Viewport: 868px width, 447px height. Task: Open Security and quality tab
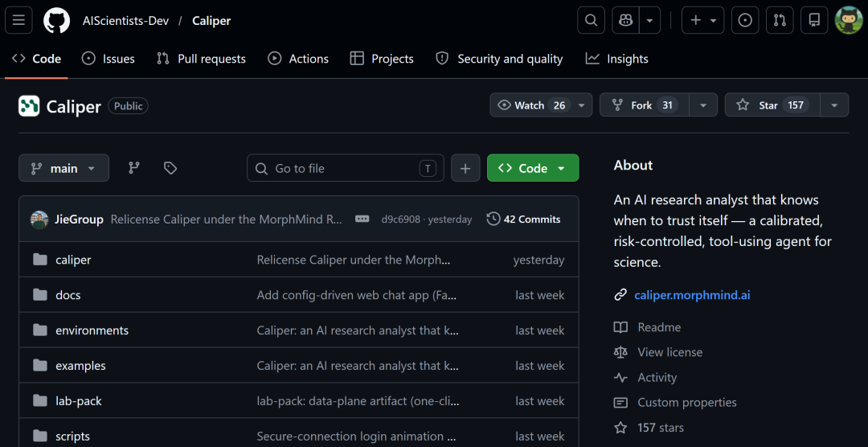(x=499, y=59)
